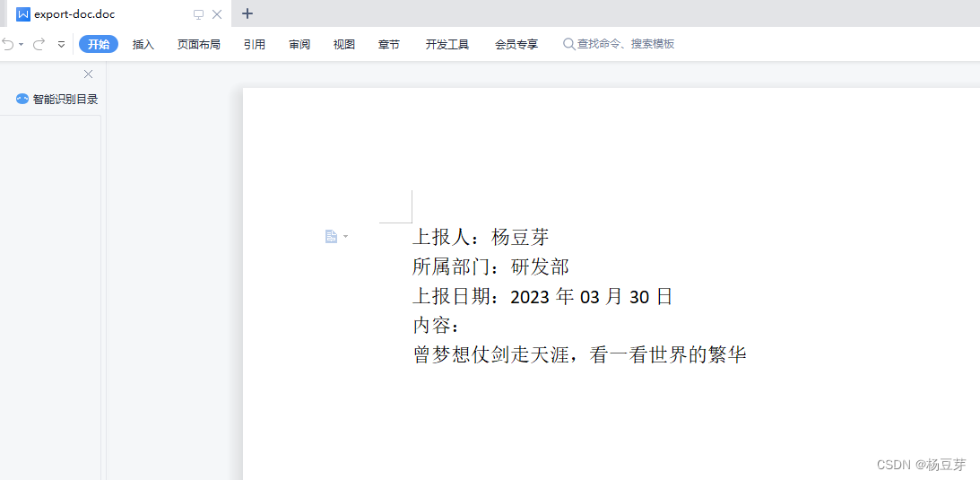This screenshot has height=480, width=980.
Task: Open the 章节 ribbon tab
Action: [389, 44]
